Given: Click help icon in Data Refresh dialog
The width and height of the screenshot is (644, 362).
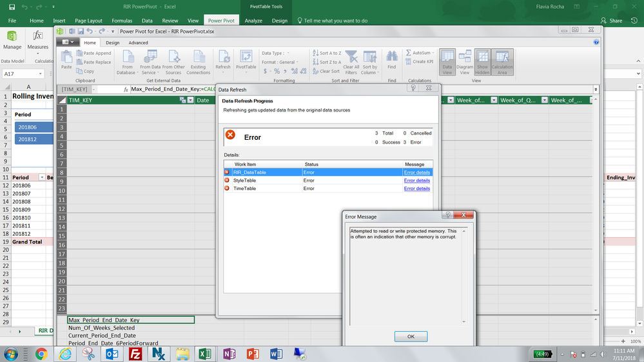Looking at the screenshot, I should 413,88.
